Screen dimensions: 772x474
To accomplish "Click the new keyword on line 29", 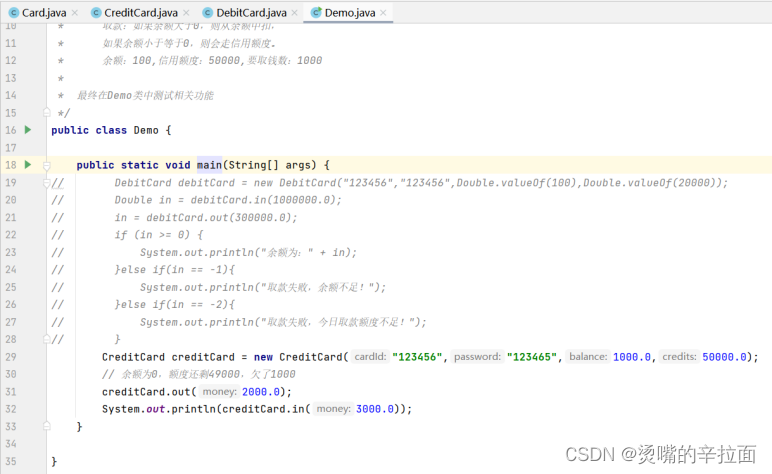I will (263, 357).
